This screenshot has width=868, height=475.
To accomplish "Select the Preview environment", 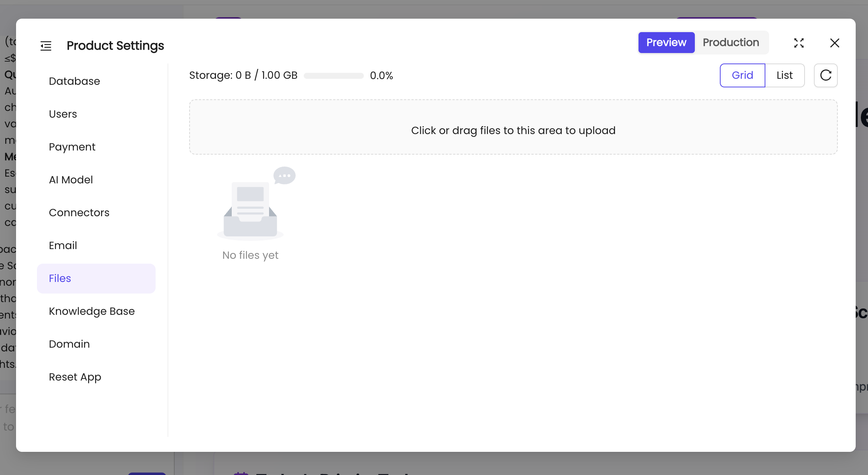I will (x=666, y=42).
